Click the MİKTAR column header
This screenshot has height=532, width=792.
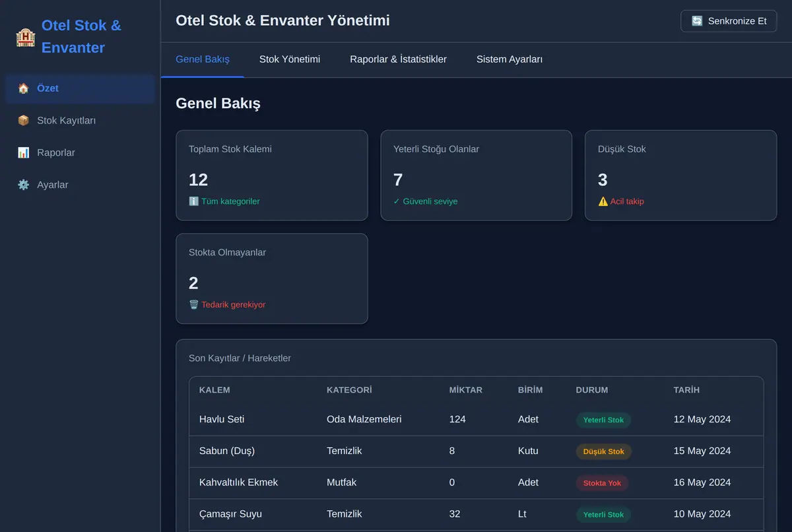click(x=466, y=390)
